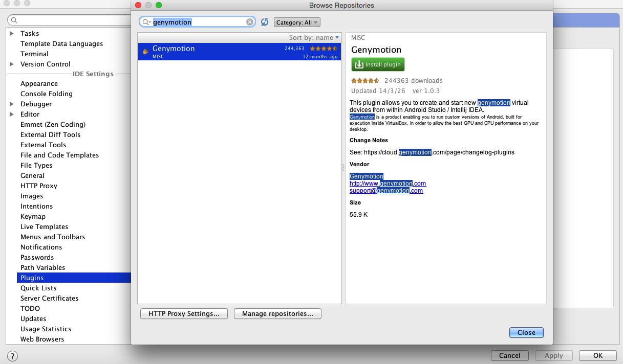623x364 pixels.
Task: Open Appearance settings
Action: click(x=39, y=83)
